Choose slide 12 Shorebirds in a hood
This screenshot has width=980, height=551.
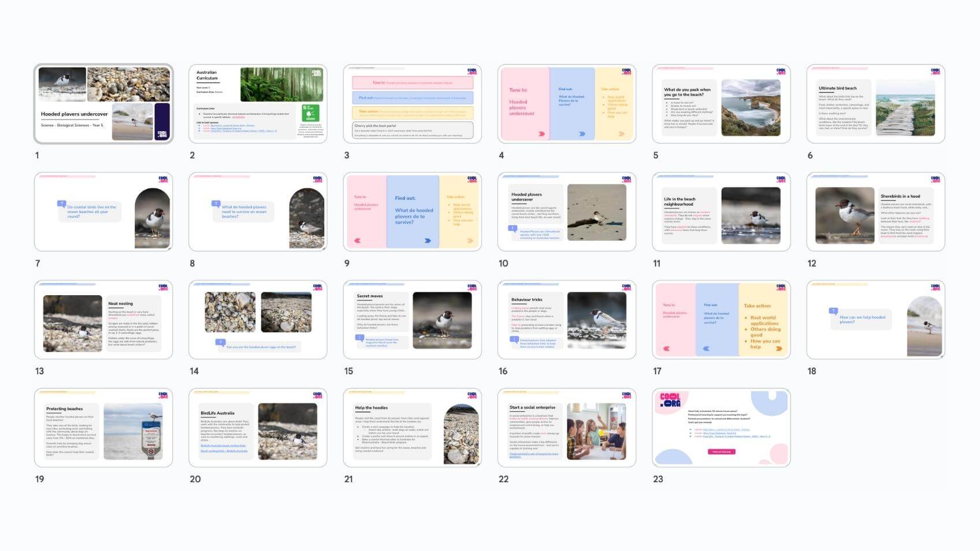pyautogui.click(x=875, y=212)
